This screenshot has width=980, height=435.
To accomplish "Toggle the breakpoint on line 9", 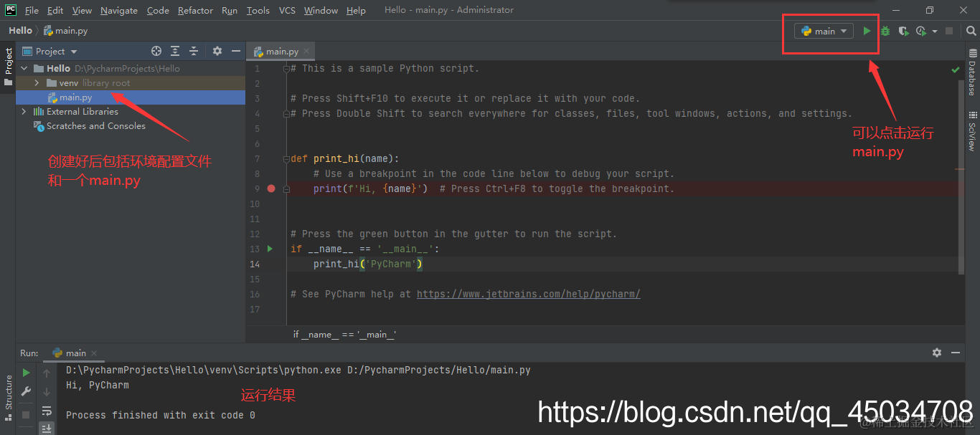I will click(271, 188).
